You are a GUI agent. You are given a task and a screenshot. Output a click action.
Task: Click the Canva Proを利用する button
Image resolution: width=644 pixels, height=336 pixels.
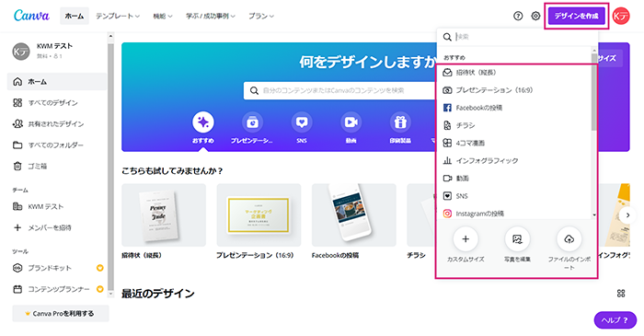pyautogui.click(x=61, y=313)
